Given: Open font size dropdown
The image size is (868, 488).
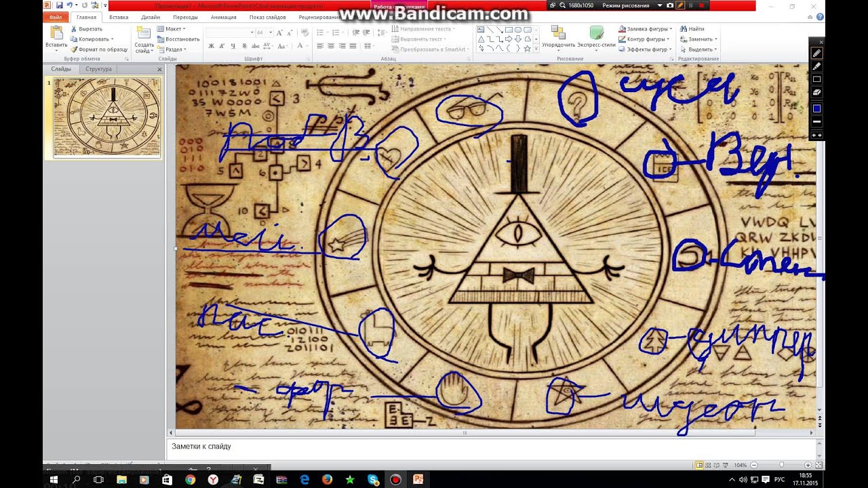Looking at the screenshot, I should pos(271,33).
